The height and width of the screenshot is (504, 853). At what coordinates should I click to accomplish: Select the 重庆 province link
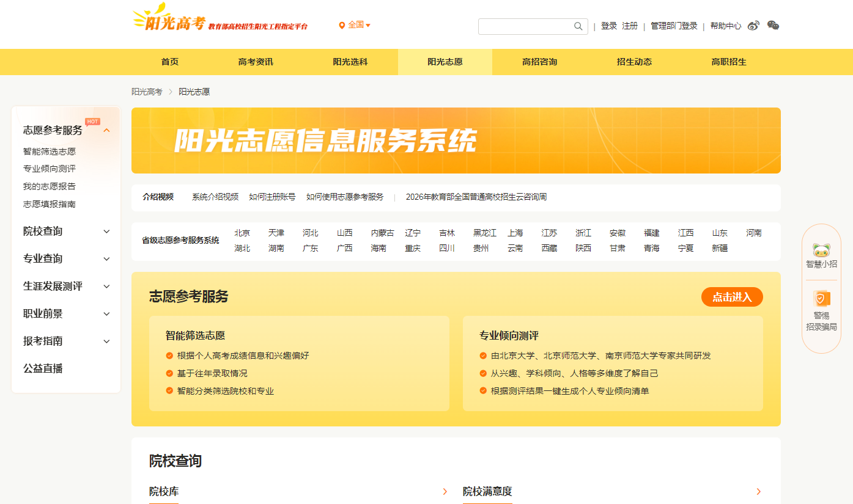click(413, 248)
